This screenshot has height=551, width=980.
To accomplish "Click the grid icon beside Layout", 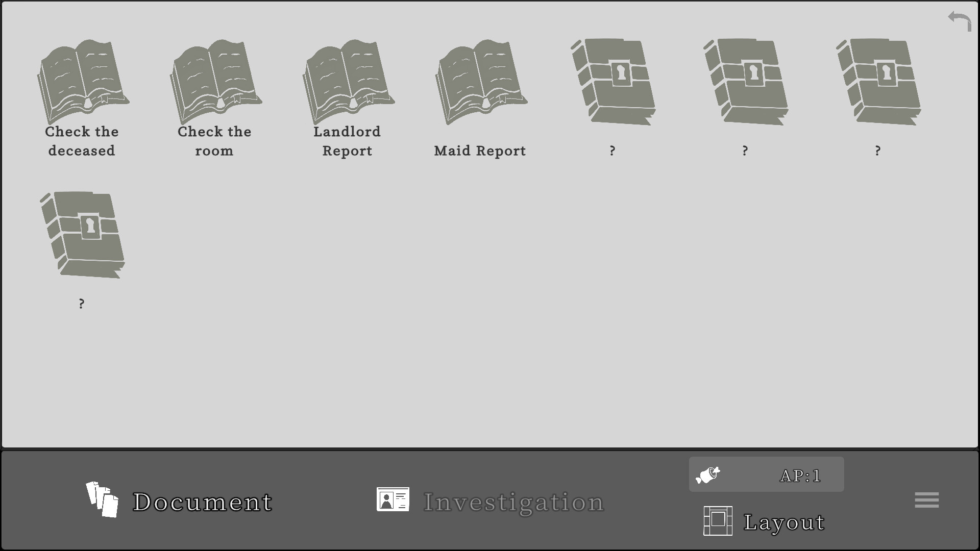I will point(717,521).
